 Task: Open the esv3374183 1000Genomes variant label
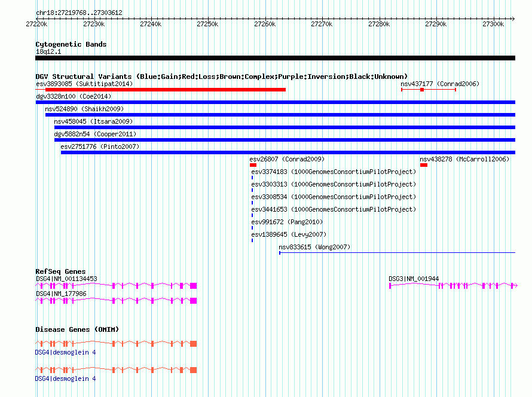334,172
